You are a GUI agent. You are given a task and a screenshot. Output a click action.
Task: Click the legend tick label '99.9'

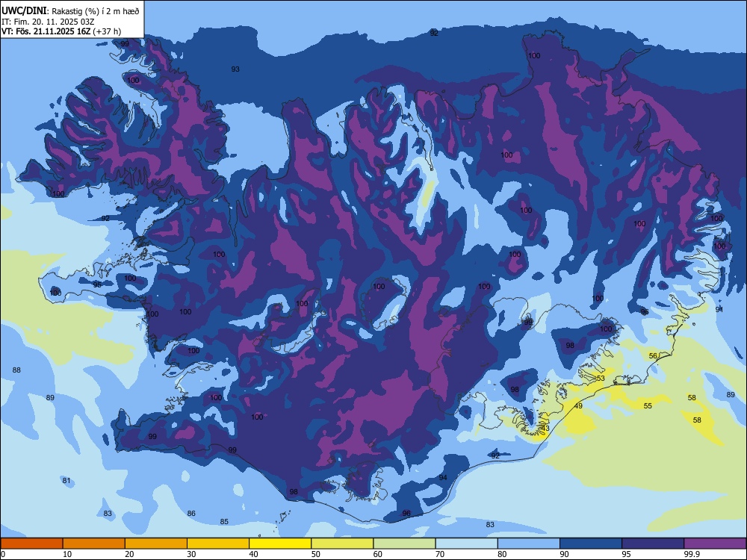click(692, 554)
